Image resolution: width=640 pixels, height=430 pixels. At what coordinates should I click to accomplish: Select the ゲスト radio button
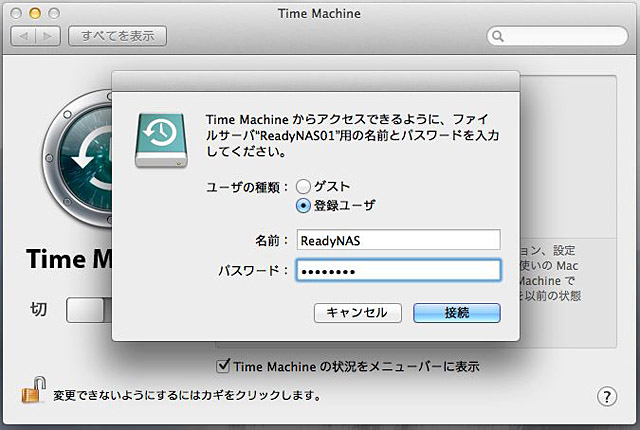[303, 187]
